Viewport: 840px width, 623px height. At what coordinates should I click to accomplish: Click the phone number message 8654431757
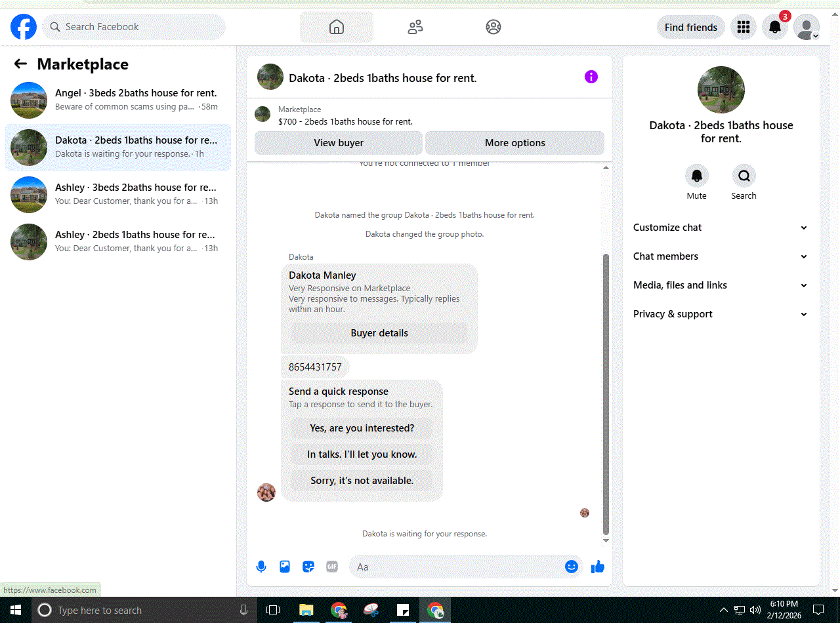(x=315, y=367)
